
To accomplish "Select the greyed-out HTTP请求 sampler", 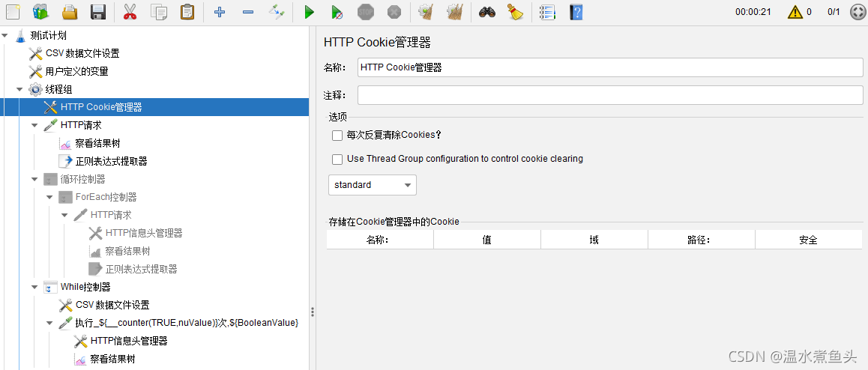I will (111, 215).
